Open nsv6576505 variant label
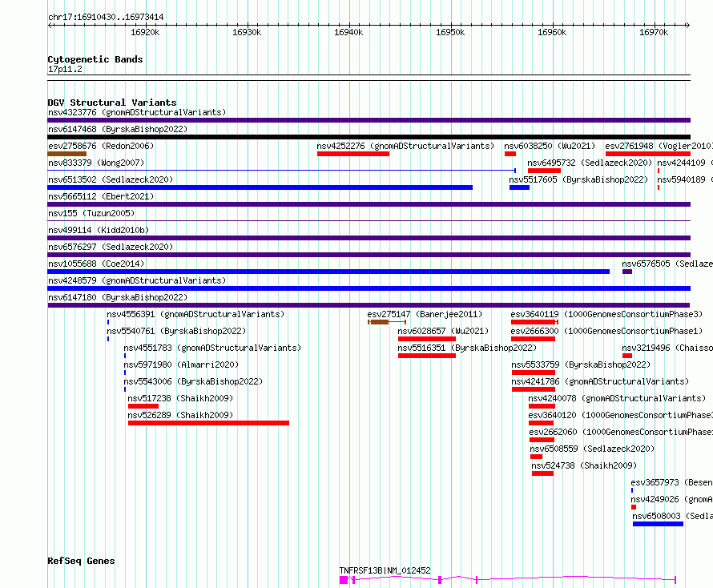 pos(667,264)
